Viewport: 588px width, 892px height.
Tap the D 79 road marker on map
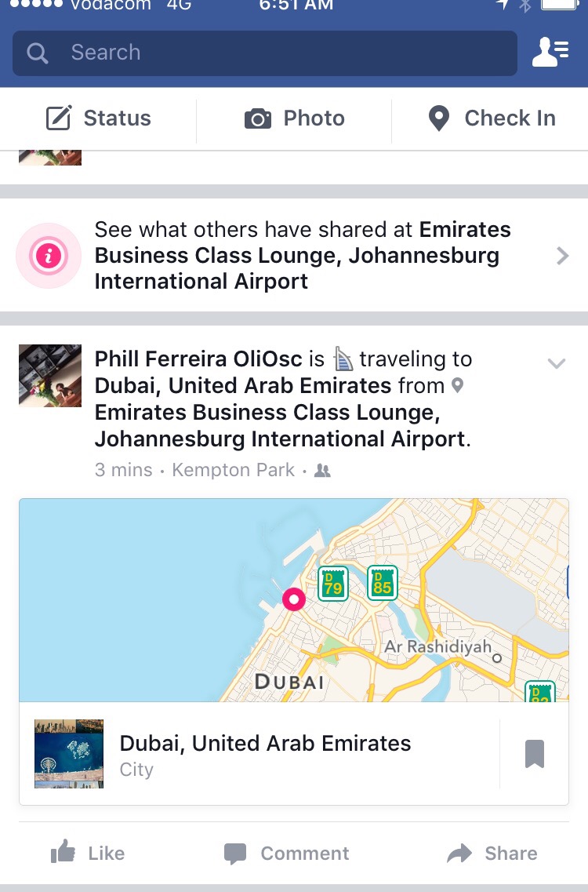click(x=333, y=584)
